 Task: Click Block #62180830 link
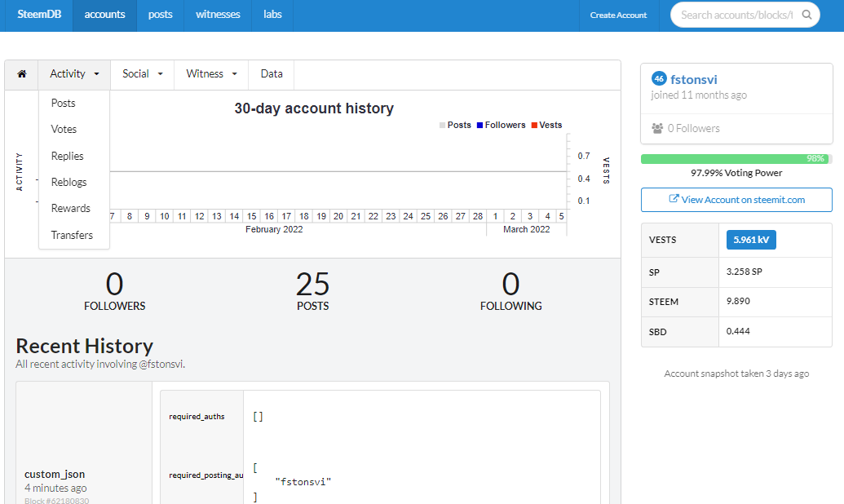click(x=56, y=500)
